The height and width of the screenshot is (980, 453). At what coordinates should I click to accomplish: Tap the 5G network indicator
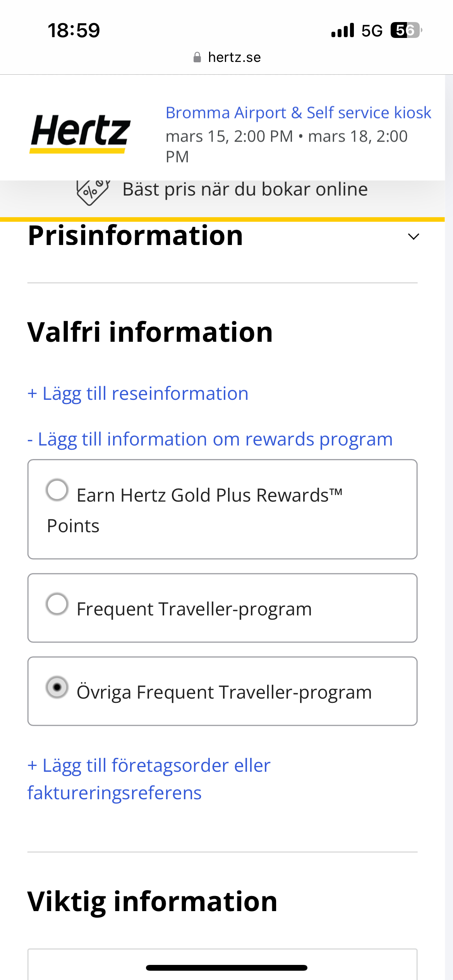[x=372, y=31]
